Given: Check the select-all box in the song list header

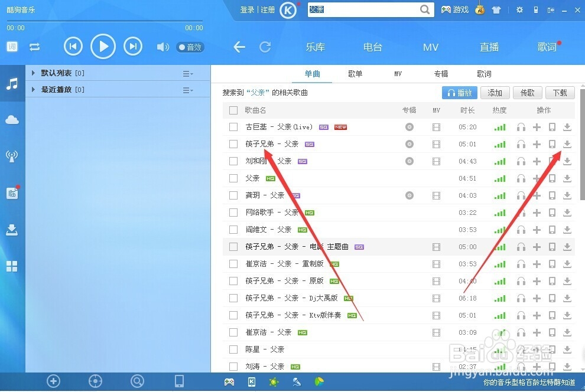Looking at the screenshot, I should point(233,110).
